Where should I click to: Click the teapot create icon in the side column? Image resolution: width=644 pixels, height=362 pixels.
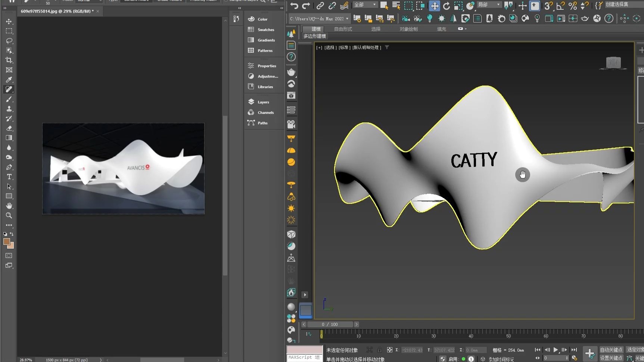(291, 72)
